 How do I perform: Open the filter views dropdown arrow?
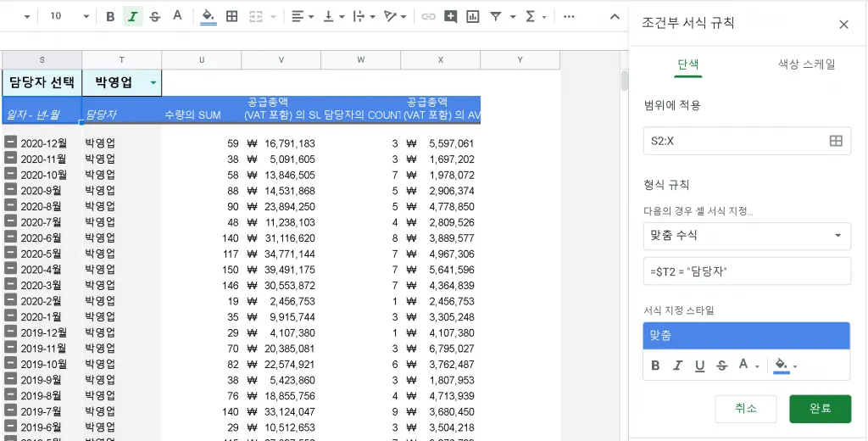pyautogui.click(x=513, y=17)
